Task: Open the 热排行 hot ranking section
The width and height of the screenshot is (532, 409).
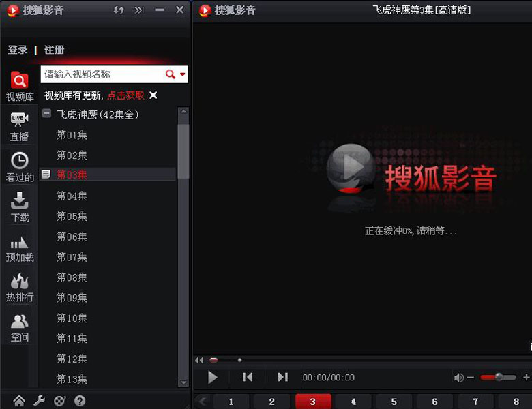Action: (x=19, y=287)
